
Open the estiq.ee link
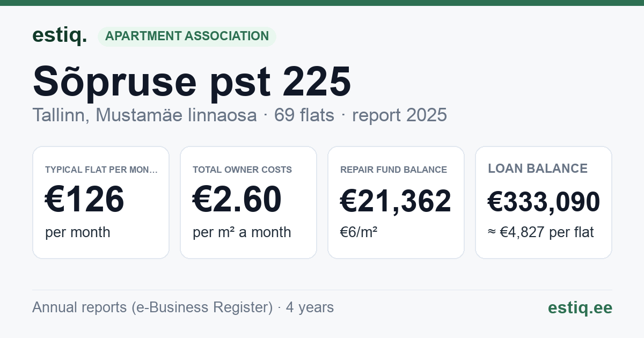(580, 307)
